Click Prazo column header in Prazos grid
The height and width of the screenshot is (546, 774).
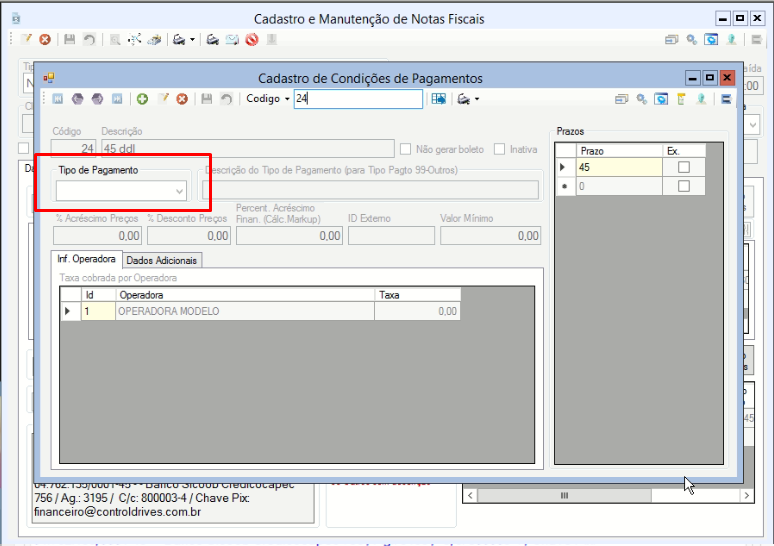click(x=619, y=151)
